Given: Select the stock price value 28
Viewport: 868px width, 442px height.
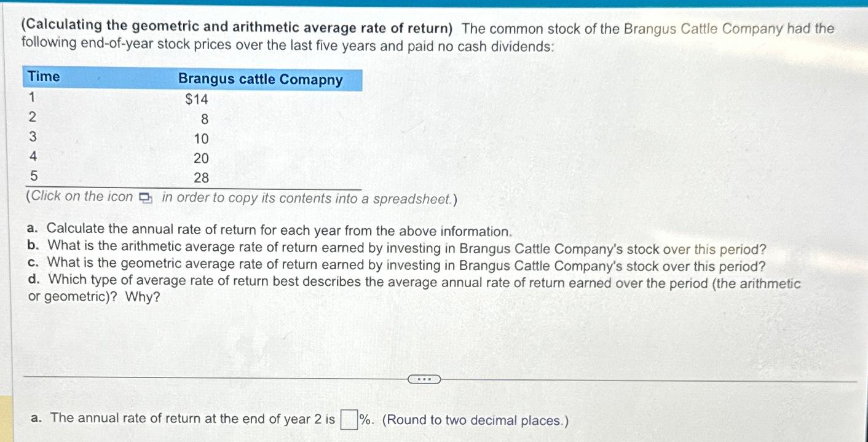Looking at the screenshot, I should pyautogui.click(x=203, y=178).
